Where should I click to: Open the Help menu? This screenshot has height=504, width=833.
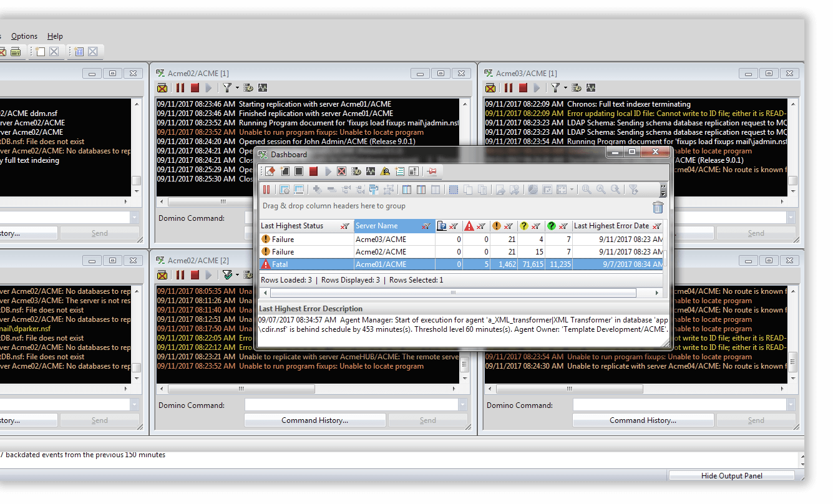tap(55, 36)
